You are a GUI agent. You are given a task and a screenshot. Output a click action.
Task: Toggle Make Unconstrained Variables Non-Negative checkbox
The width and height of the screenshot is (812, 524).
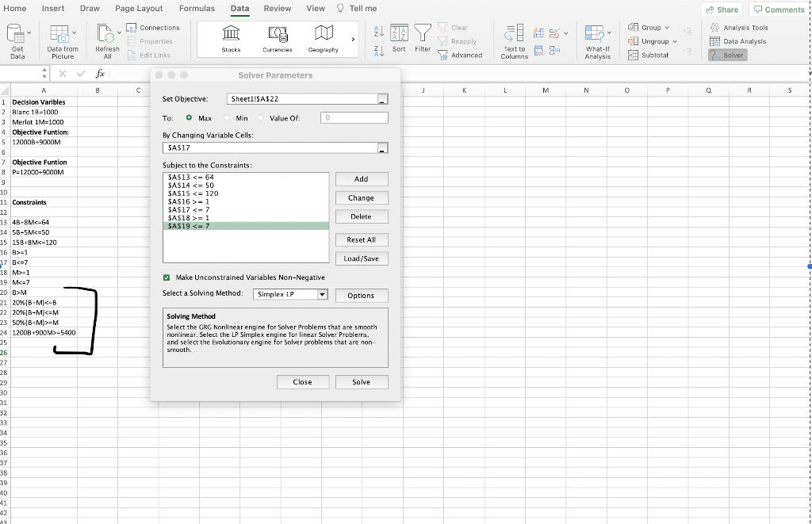[x=167, y=277]
